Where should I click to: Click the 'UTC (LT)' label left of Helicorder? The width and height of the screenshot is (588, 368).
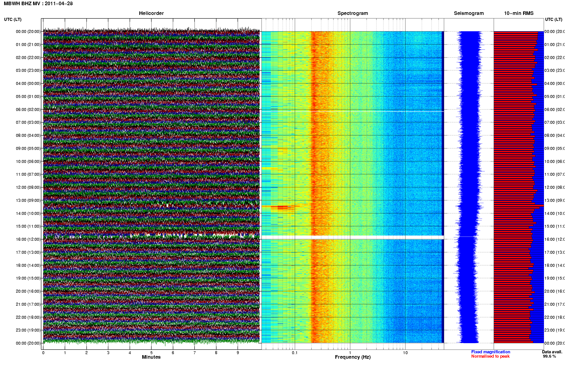click(13, 19)
